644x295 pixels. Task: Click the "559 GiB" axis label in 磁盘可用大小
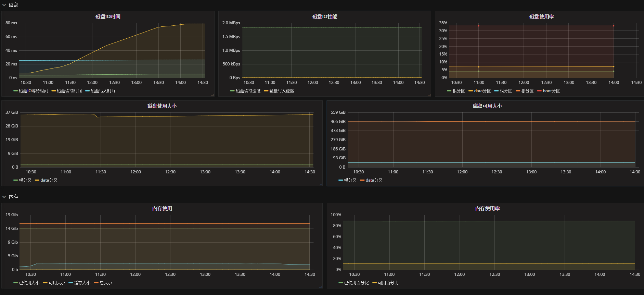[338, 112]
